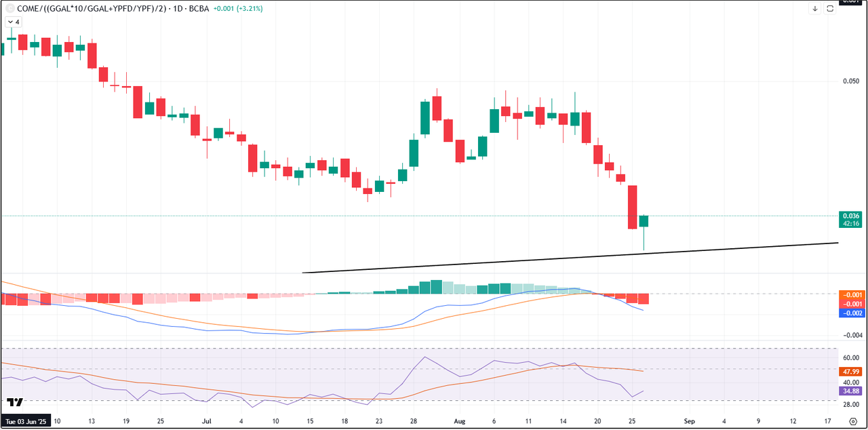Click the Jul label on time axis

(x=206, y=421)
